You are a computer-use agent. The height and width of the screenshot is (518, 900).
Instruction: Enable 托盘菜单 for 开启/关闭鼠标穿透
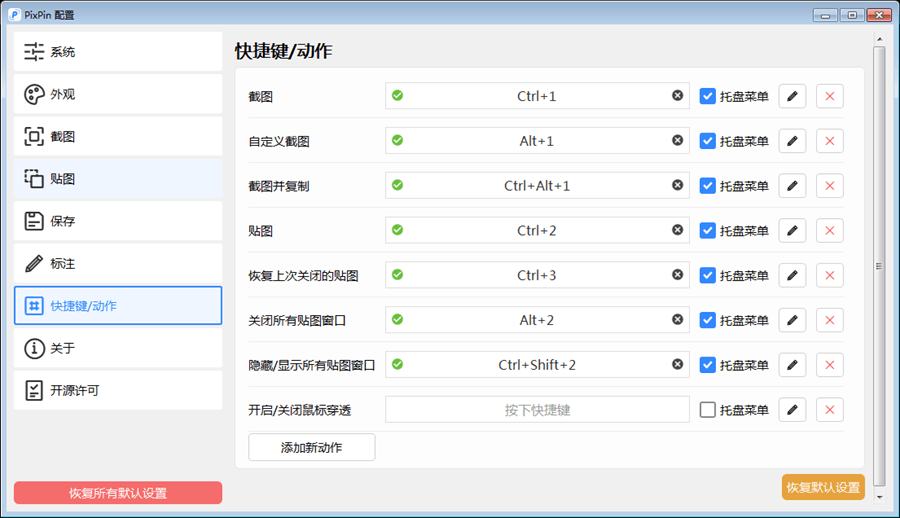point(707,409)
